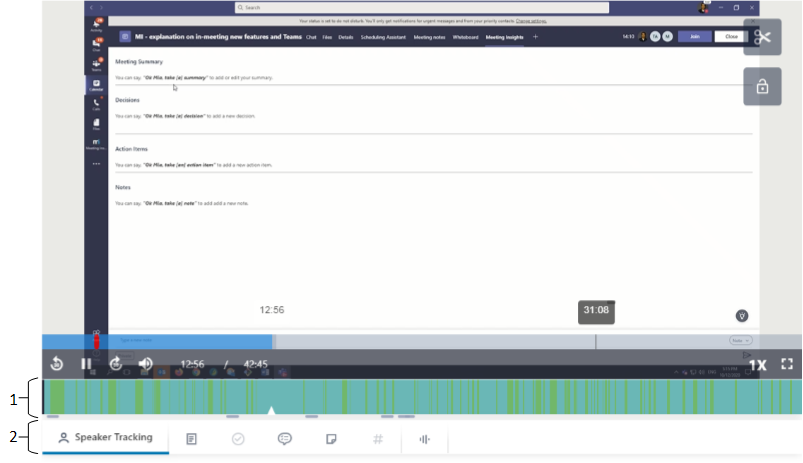
Task: Change the 1X playback speed
Action: (758, 365)
